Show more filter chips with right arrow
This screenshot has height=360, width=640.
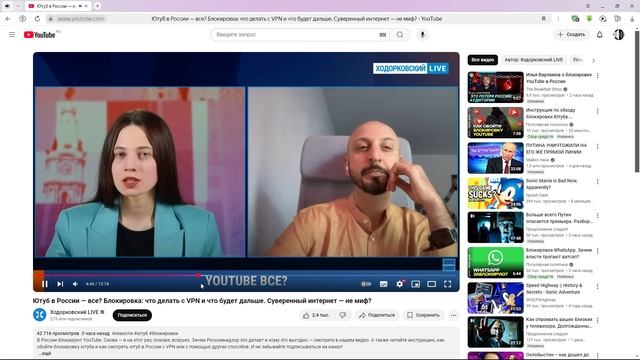pyautogui.click(x=593, y=60)
